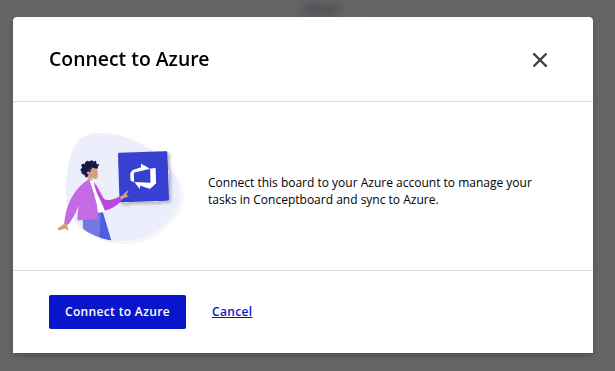Click the dialog title Connect to Azure
The width and height of the screenshot is (615, 371).
tap(129, 59)
